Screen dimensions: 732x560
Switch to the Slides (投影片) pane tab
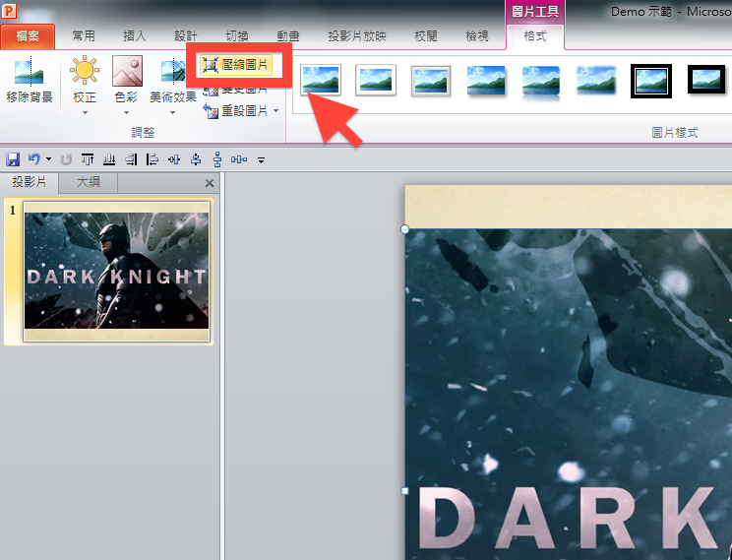tap(30, 182)
